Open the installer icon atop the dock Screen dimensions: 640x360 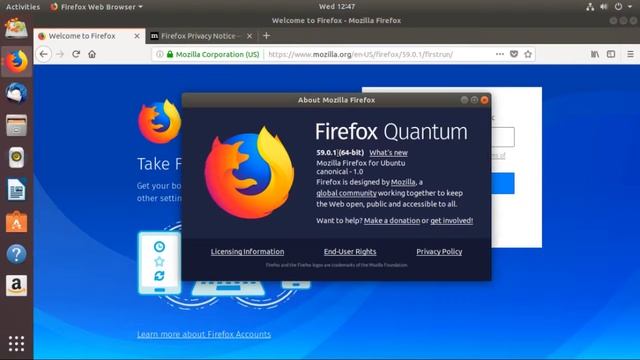(x=16, y=29)
